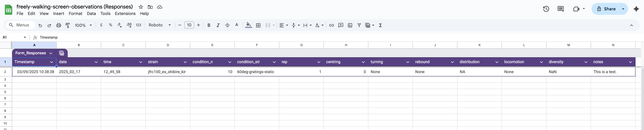This screenshot has width=644, height=130.
Task: Expand the Form_Responses table menu
Action: (51, 53)
